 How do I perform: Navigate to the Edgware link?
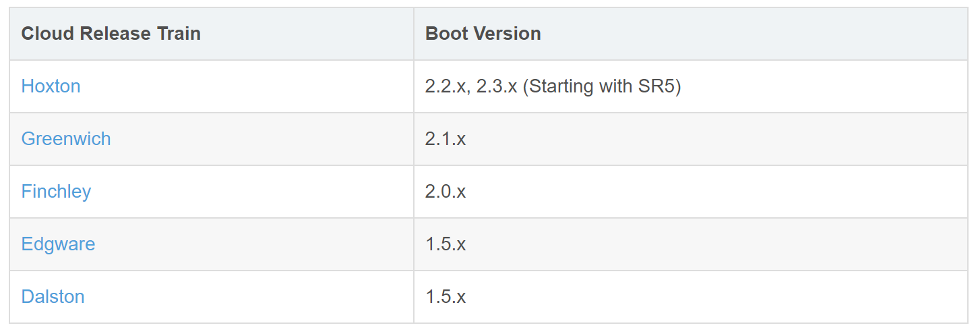[x=58, y=244]
